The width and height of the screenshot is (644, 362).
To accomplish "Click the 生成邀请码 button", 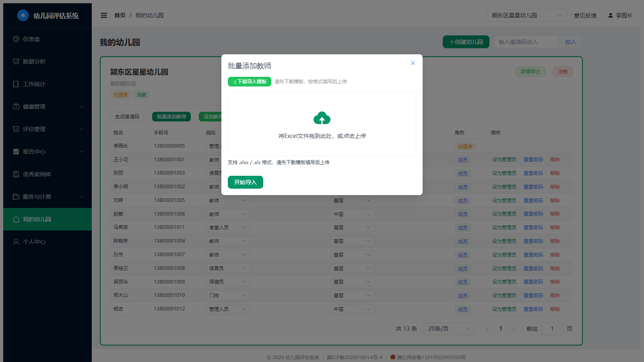I will tap(127, 117).
